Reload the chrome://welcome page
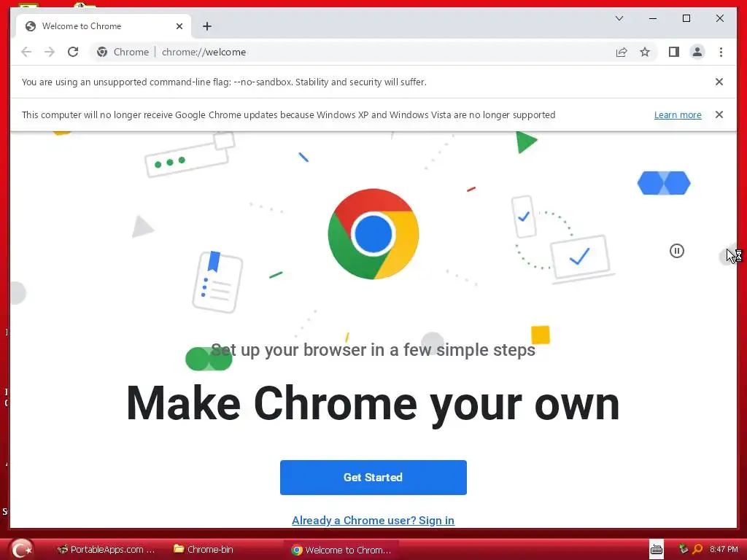 (x=73, y=52)
